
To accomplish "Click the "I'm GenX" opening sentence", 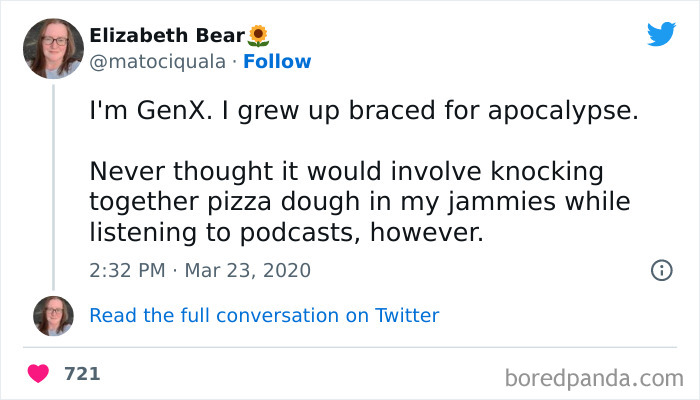I will [362, 111].
